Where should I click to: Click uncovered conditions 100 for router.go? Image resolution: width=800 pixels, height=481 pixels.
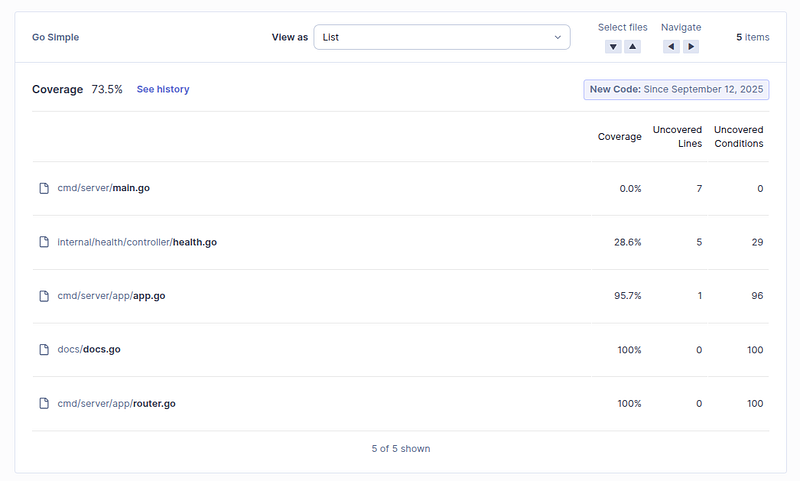click(x=755, y=403)
